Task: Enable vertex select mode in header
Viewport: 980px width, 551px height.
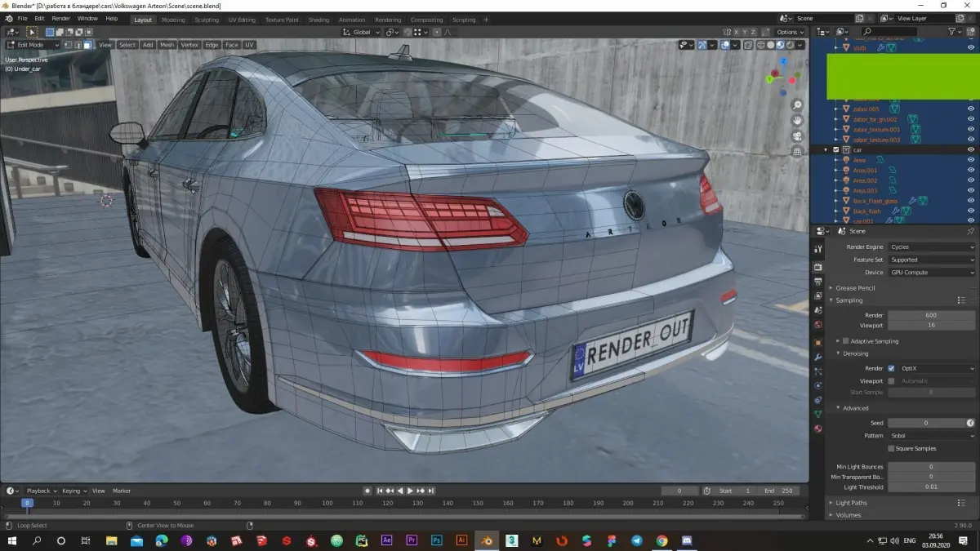Action: tap(68, 45)
